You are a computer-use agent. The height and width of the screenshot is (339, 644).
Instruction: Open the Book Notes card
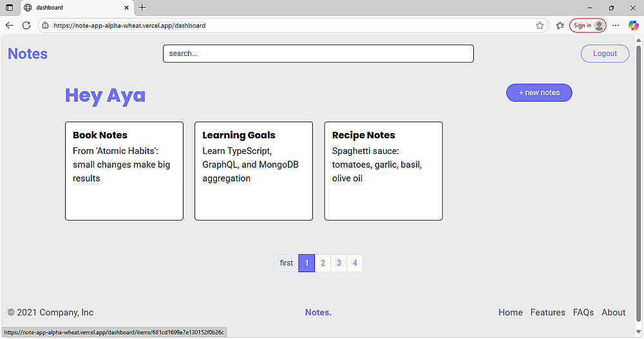point(124,170)
